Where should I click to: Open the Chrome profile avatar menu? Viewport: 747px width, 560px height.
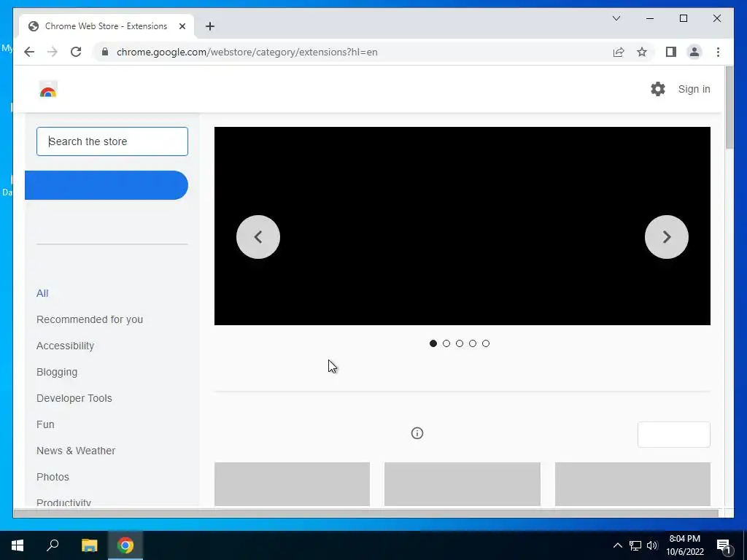tap(694, 52)
